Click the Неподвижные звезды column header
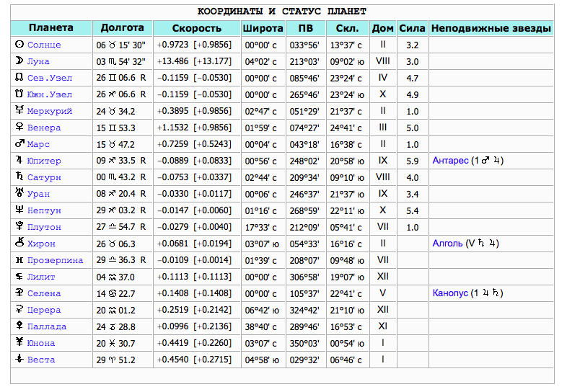The height and width of the screenshot is (392, 567). 491,28
